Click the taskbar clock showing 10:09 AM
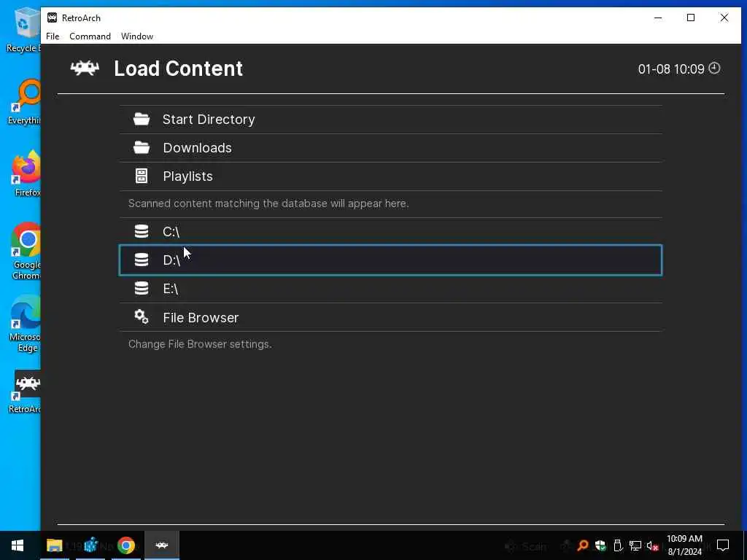Viewport: 747px width, 560px height. click(x=684, y=545)
